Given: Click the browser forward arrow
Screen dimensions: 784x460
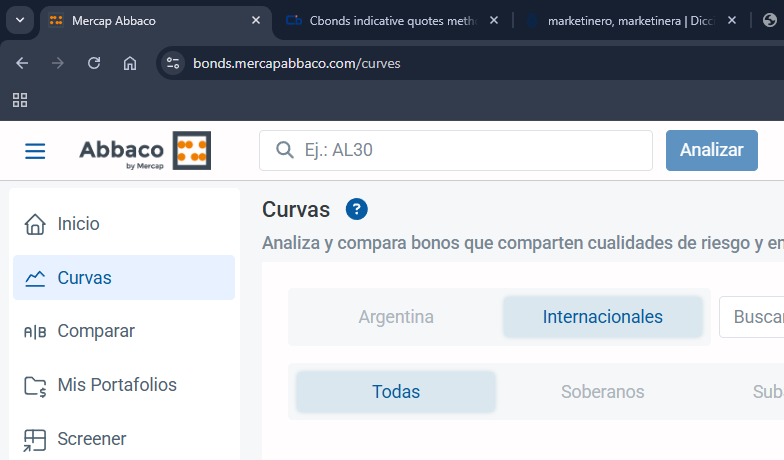Looking at the screenshot, I should pos(58,63).
